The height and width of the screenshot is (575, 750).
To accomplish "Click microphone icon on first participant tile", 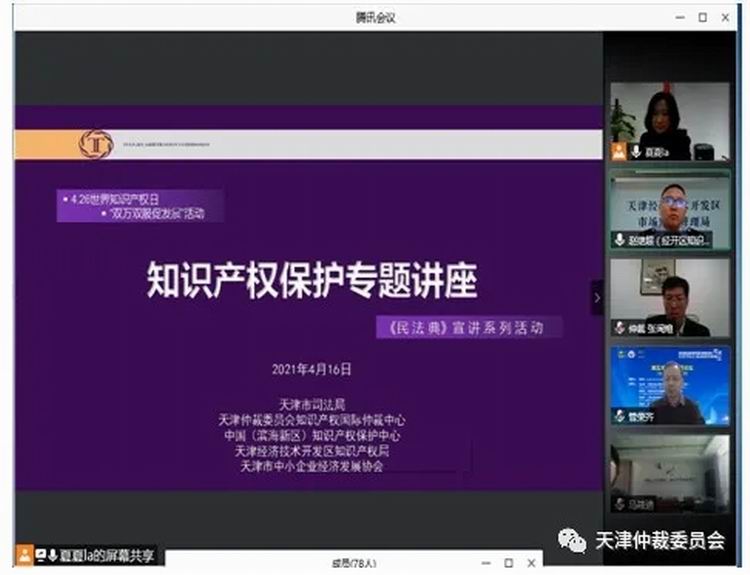I will point(634,152).
